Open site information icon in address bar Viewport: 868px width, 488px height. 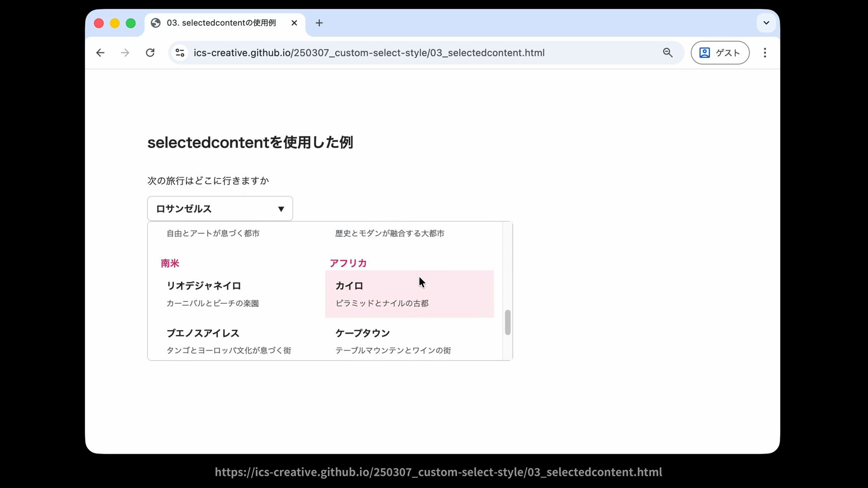pos(180,53)
